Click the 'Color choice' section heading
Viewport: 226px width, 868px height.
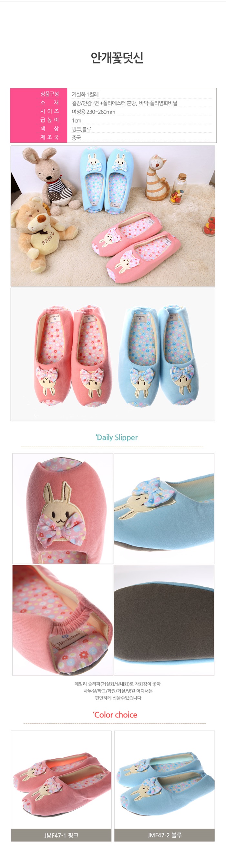(115, 715)
